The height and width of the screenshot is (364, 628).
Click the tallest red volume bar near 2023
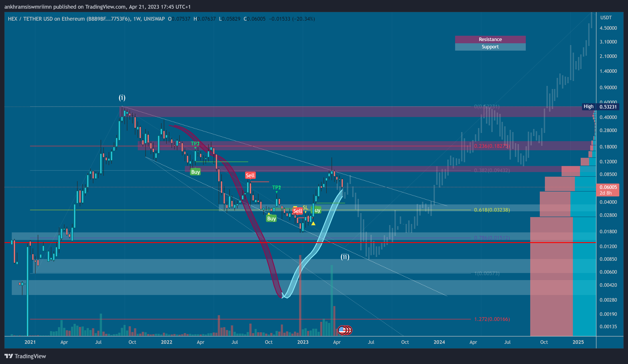coord(300,295)
